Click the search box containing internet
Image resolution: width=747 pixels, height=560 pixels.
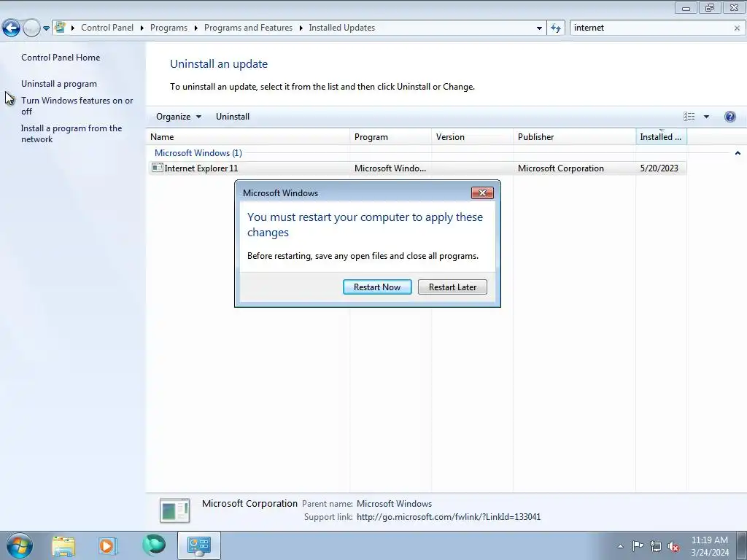tap(650, 28)
